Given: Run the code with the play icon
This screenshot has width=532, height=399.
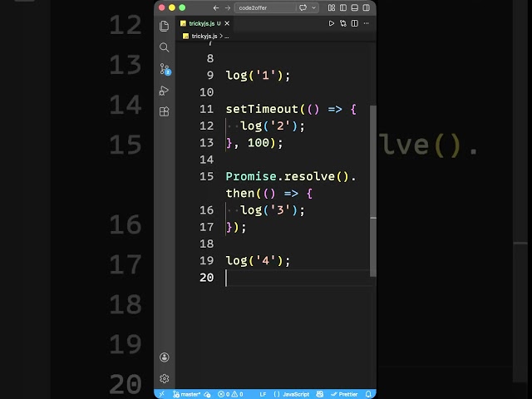Looking at the screenshot, I should [332, 23].
